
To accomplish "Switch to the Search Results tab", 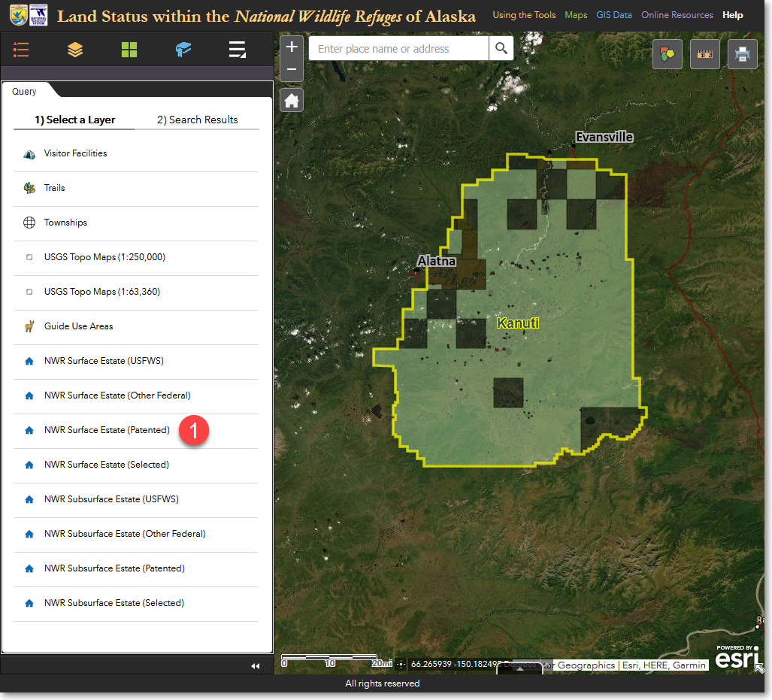I will [x=197, y=120].
